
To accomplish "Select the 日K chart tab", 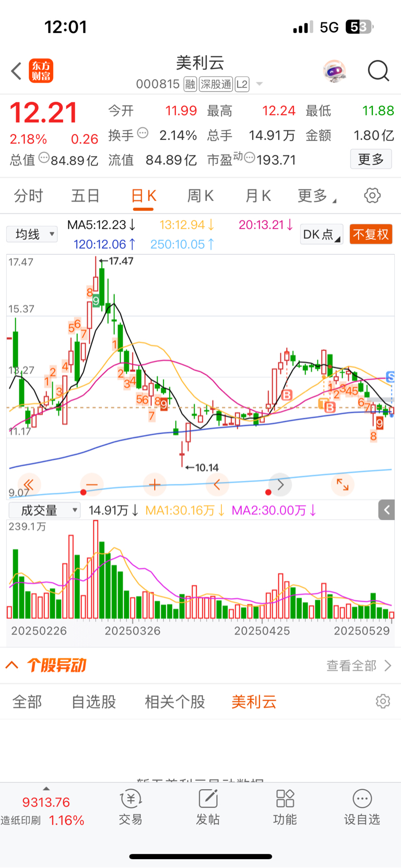I will (143, 196).
